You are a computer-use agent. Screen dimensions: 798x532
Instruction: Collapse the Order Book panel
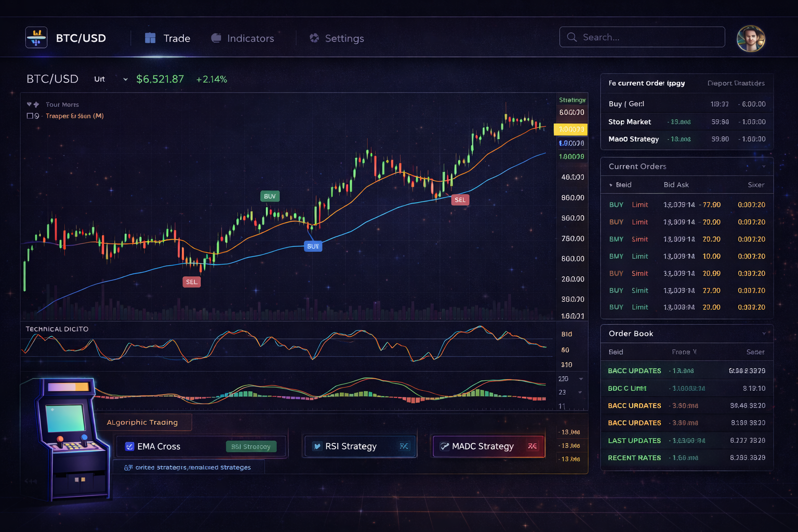(763, 334)
